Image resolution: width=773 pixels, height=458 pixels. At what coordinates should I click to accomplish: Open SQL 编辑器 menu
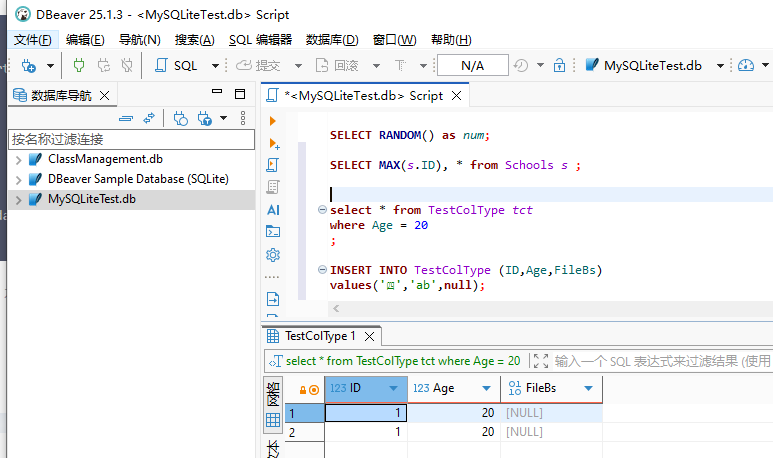click(260, 40)
